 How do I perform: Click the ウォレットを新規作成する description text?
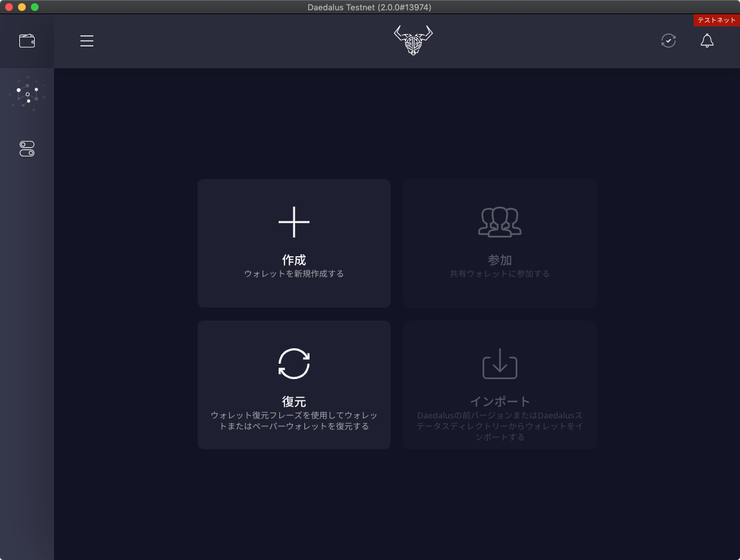[293, 274]
